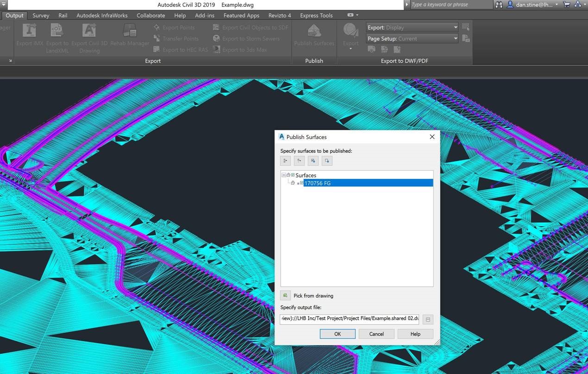The image size is (588, 374).
Task: Click third toolbar button with checkbox icon
Action: tap(313, 161)
